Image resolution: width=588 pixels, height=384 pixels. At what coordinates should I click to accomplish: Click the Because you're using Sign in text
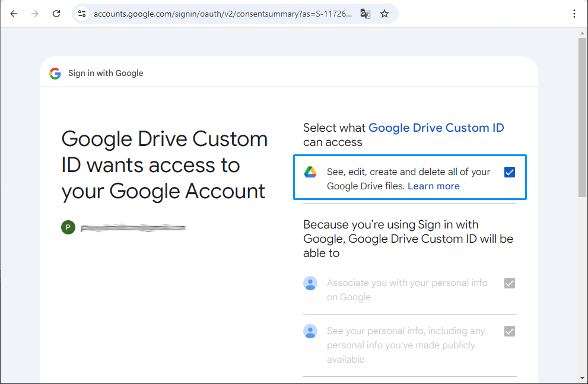click(x=408, y=239)
